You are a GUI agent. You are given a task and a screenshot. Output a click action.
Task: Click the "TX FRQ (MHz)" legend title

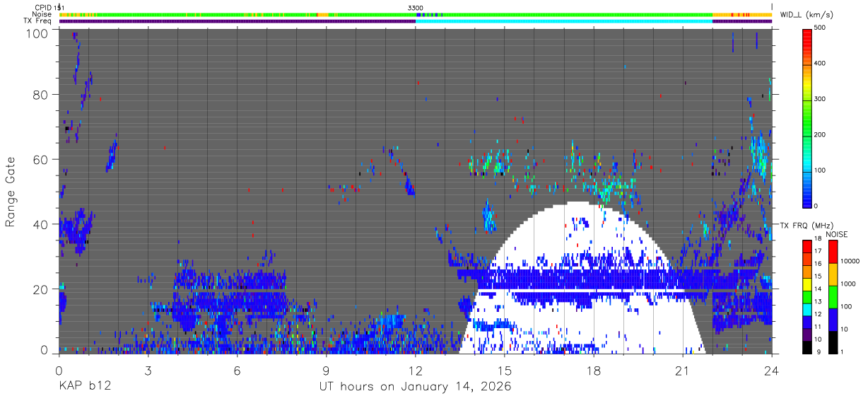pyautogui.click(x=806, y=225)
